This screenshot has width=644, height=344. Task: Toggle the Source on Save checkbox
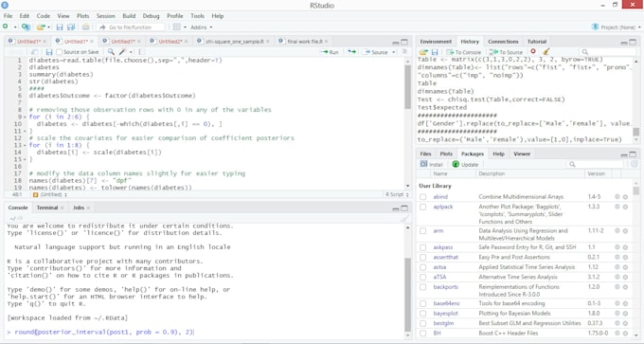pos(59,52)
